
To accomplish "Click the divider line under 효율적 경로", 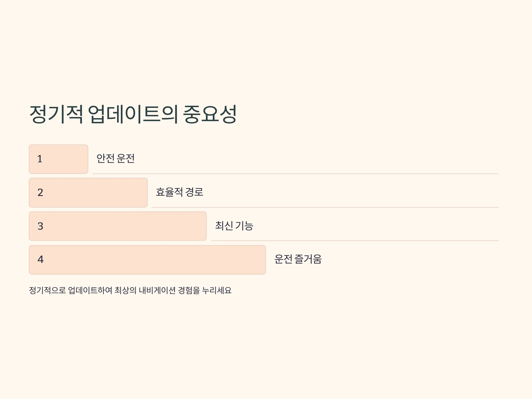I will tap(325, 207).
